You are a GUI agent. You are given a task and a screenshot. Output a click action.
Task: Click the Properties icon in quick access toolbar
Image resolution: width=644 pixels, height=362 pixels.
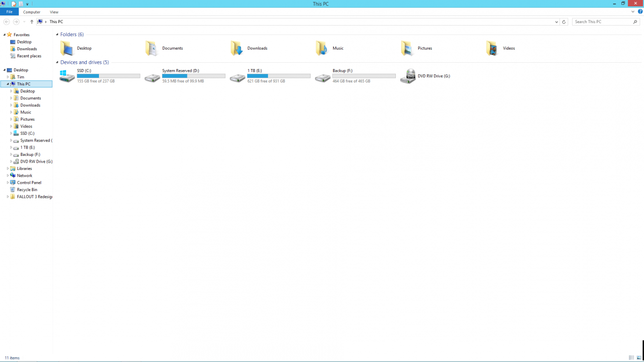click(x=14, y=4)
